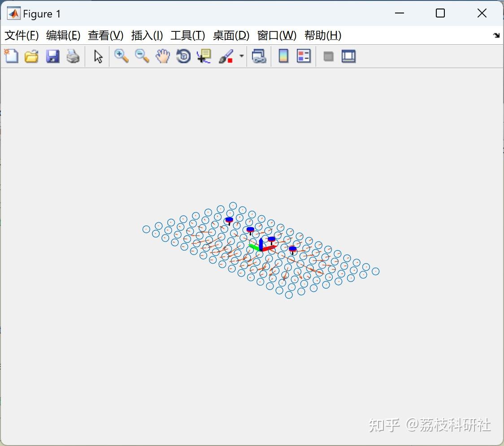Hide the Plot Tools

coord(328,56)
